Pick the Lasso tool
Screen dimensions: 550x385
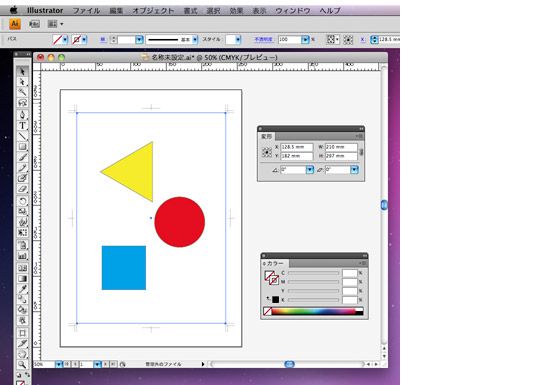(x=22, y=103)
